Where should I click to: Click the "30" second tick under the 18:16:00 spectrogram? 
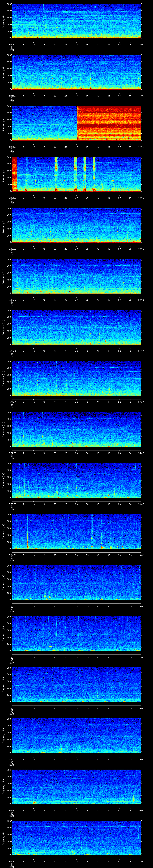77,147
